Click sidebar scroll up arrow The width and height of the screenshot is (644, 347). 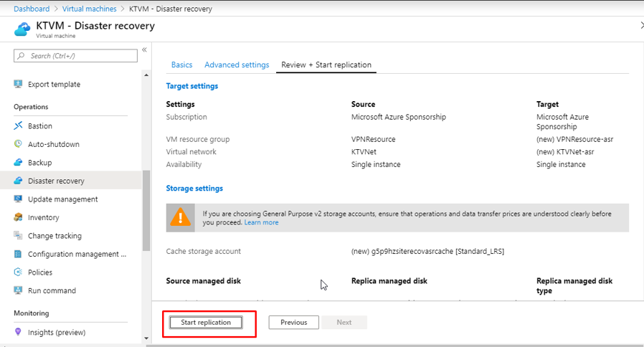(x=146, y=75)
